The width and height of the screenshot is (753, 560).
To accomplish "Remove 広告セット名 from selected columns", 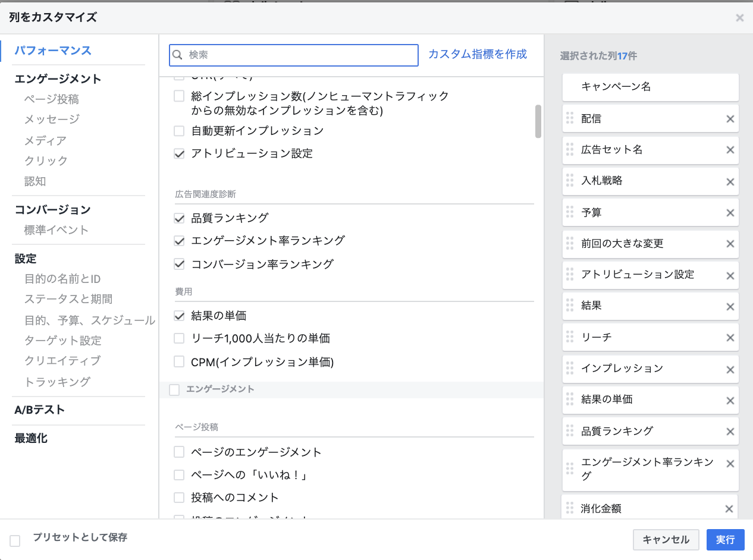I will click(730, 150).
